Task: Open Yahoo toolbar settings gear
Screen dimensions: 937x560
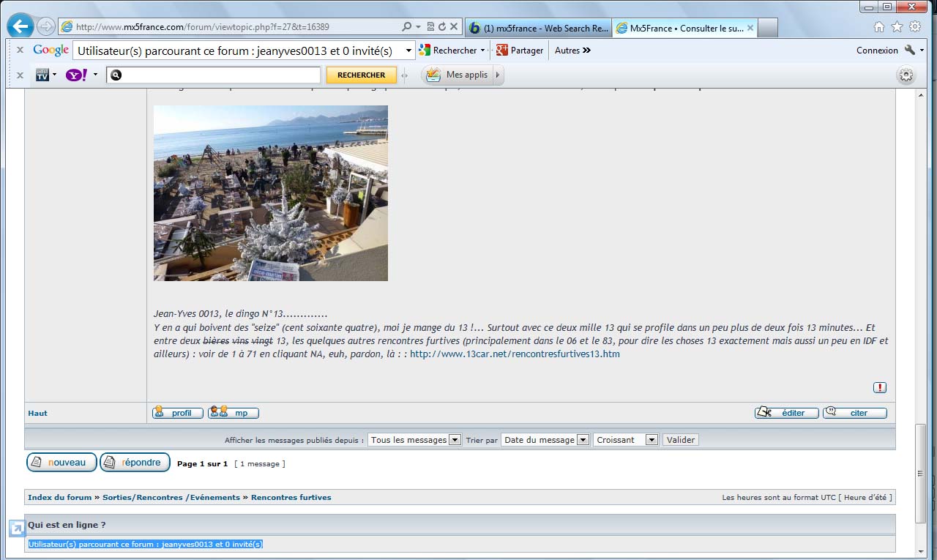Action: pos(906,75)
